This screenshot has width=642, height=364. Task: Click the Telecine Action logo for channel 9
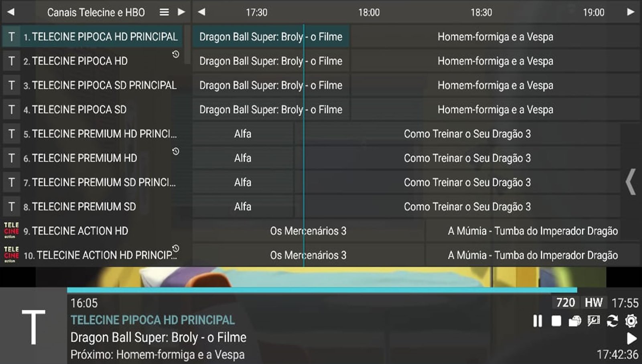point(11,231)
